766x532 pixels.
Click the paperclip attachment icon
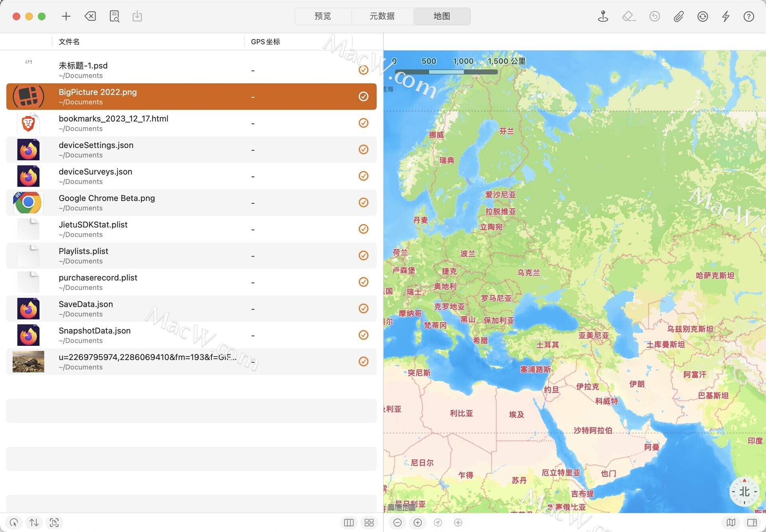click(679, 16)
